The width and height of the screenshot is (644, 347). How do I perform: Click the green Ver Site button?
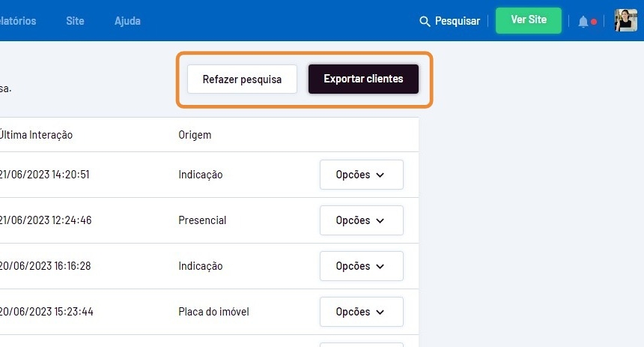(529, 20)
